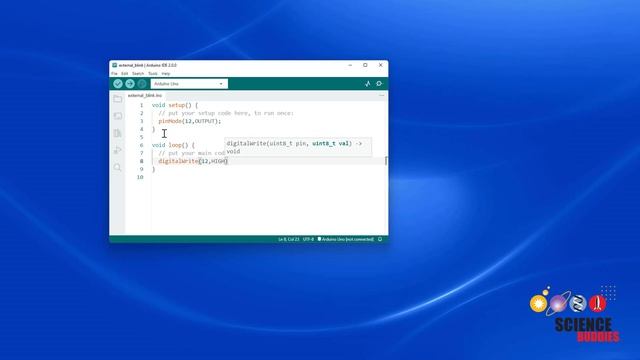This screenshot has height=360, width=640.
Task: Select the external_blink.ino editor tab
Action: click(145, 96)
